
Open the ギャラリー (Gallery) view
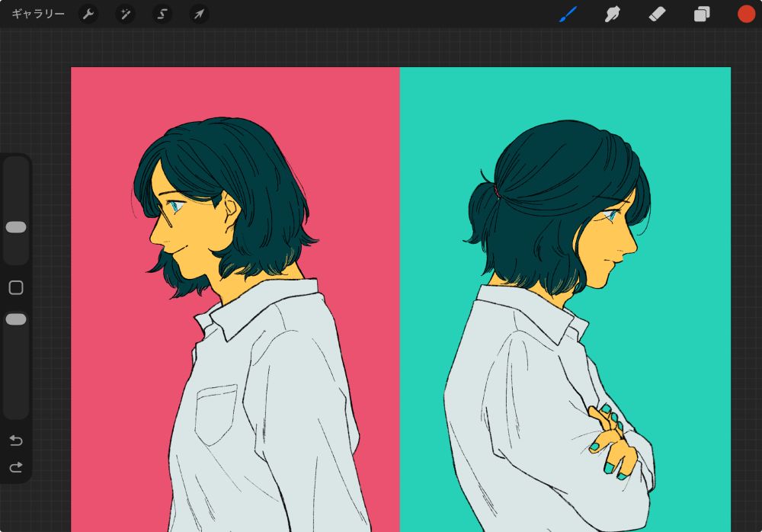38,14
